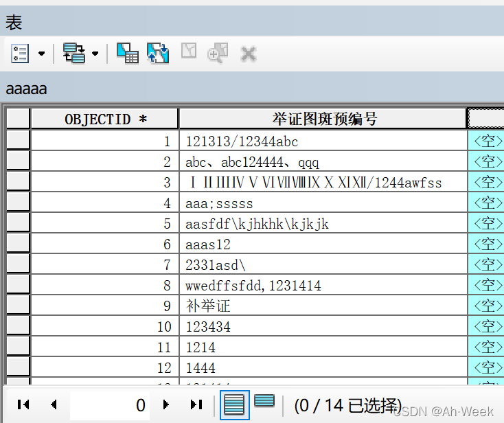The height and width of the screenshot is (423, 504).
Task: Click cell 1214
Action: point(323,346)
